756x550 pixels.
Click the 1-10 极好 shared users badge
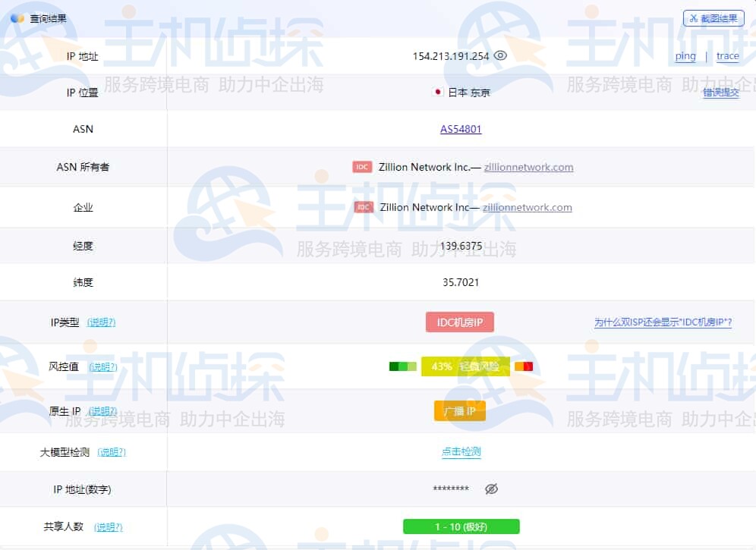click(460, 526)
